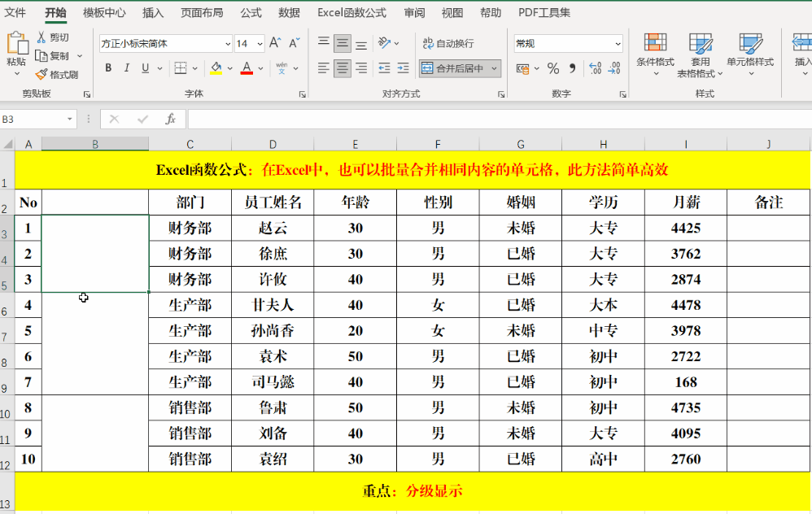This screenshot has width=812, height=514.
Task: Switch to the Data (数据) tab
Action: pos(289,12)
